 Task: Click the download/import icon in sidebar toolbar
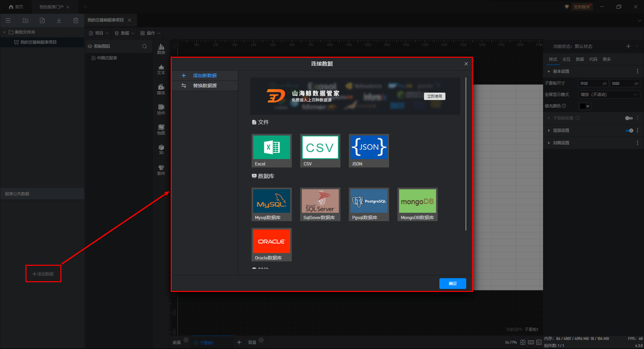click(x=59, y=20)
